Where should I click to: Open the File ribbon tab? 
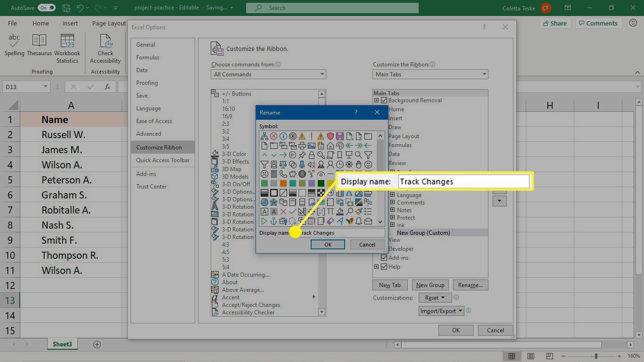(12, 24)
